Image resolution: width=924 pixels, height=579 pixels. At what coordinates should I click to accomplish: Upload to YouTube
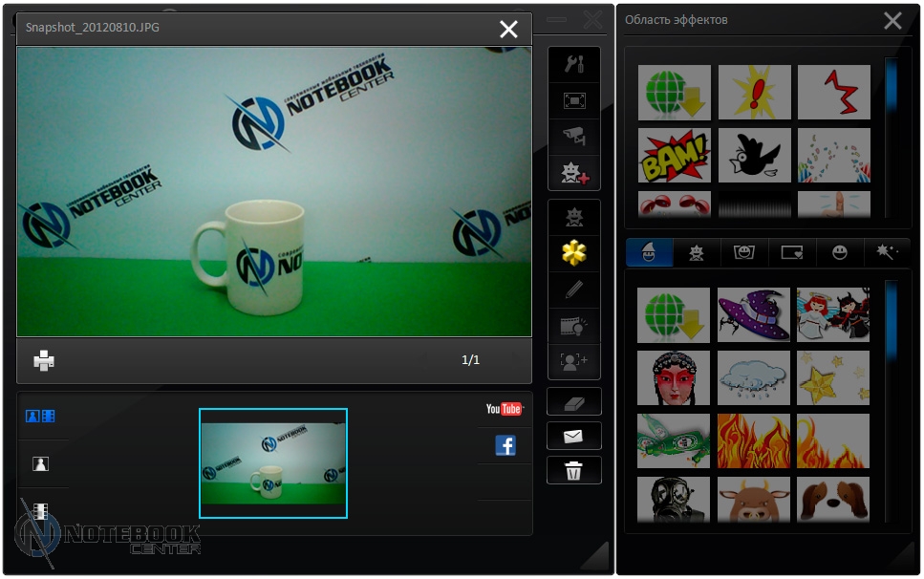[505, 409]
